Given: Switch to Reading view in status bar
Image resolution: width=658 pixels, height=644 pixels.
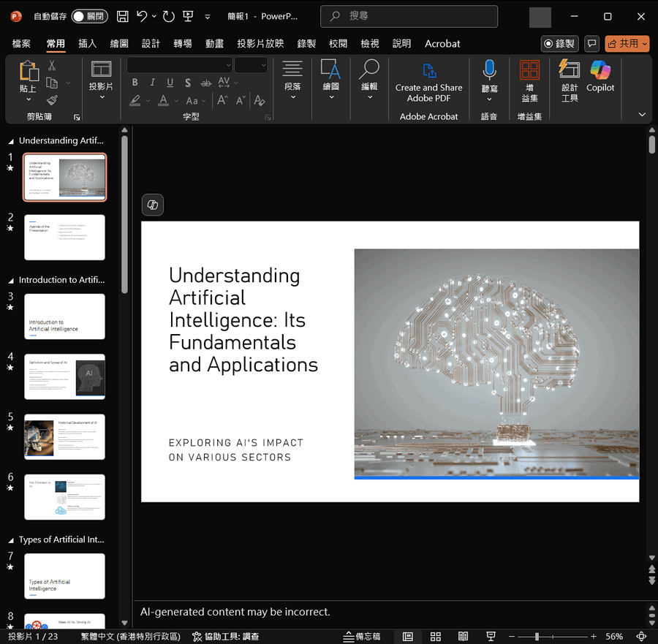Looking at the screenshot, I should pos(463,637).
